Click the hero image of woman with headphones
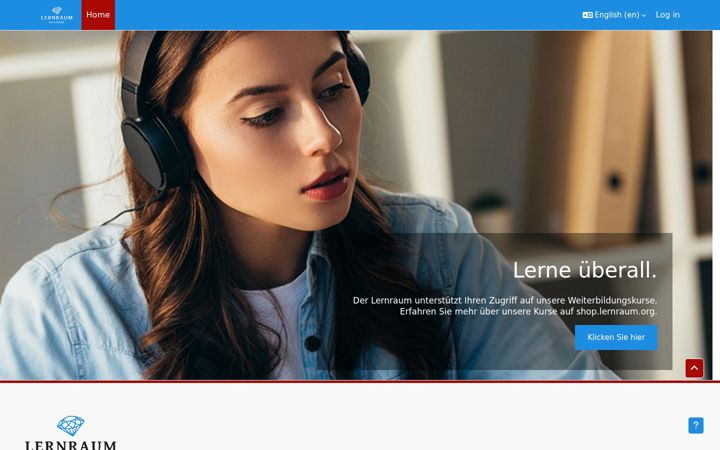This screenshot has width=720, height=450. (356, 205)
